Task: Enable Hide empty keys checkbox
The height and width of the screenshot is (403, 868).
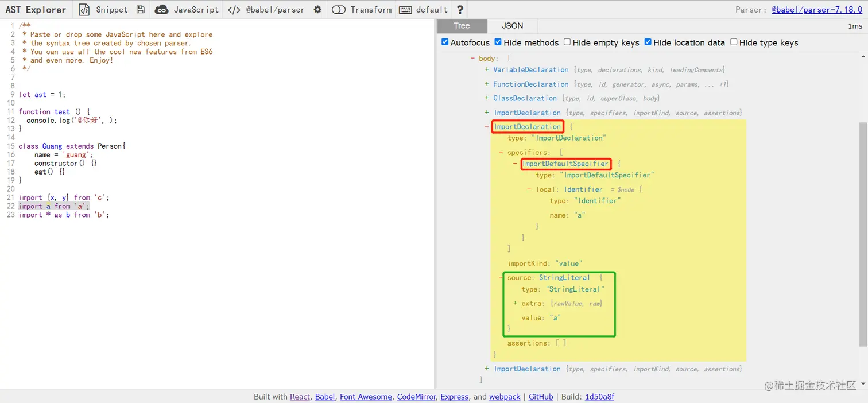Action: (567, 42)
